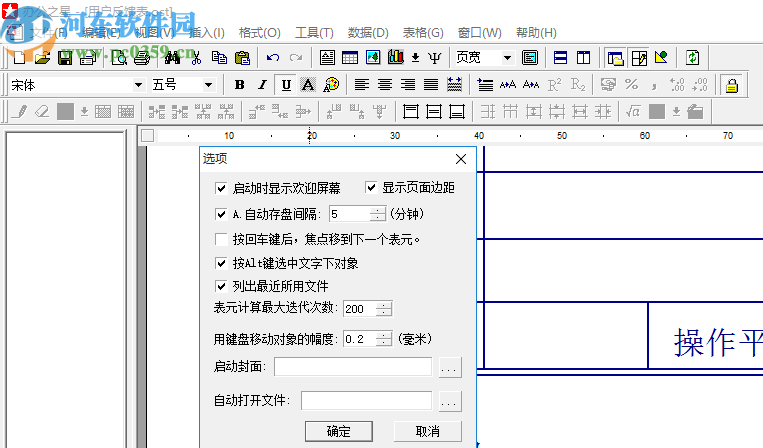Justify text alignment
This screenshot has height=448, width=763.
pyautogui.click(x=431, y=85)
